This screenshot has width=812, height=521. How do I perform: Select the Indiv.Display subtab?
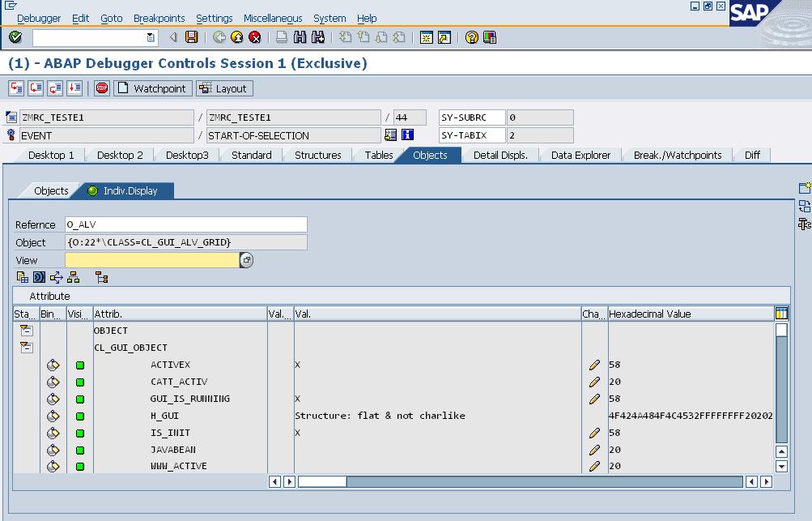pos(130,191)
